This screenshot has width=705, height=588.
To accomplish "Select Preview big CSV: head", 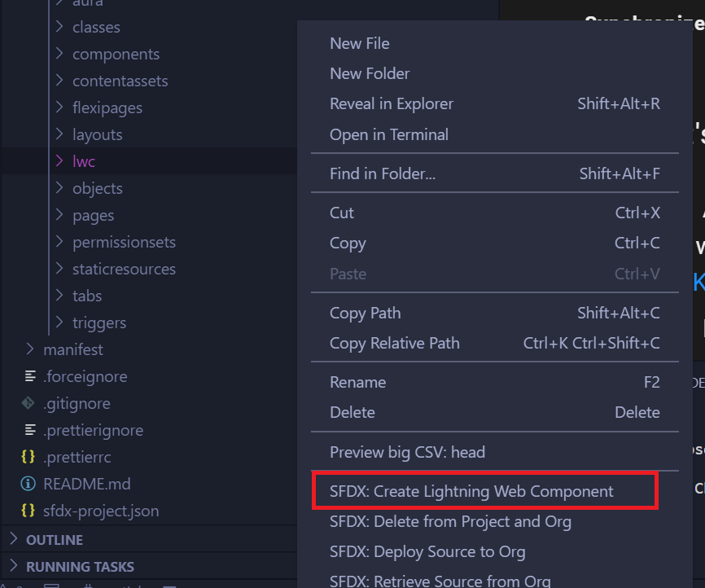I will 407,452.
